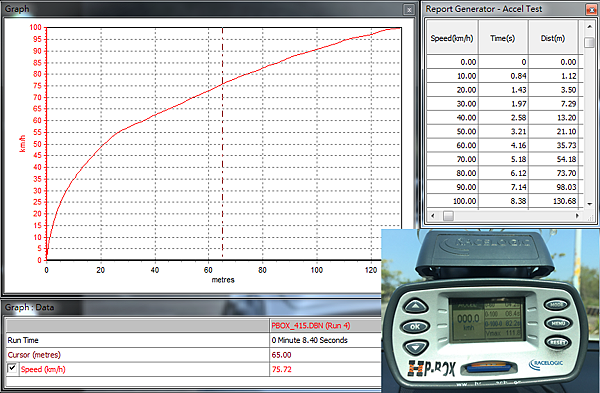Click the 60.00 km/h speed cell
Image resolution: width=600 pixels, height=393 pixels.
452,145
